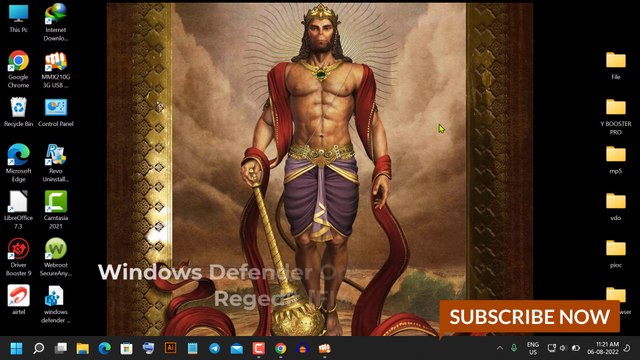Viewport: 640px width, 360px height.
Task: Open Webroot SecureAnywhere shortcut
Action: tap(56, 257)
